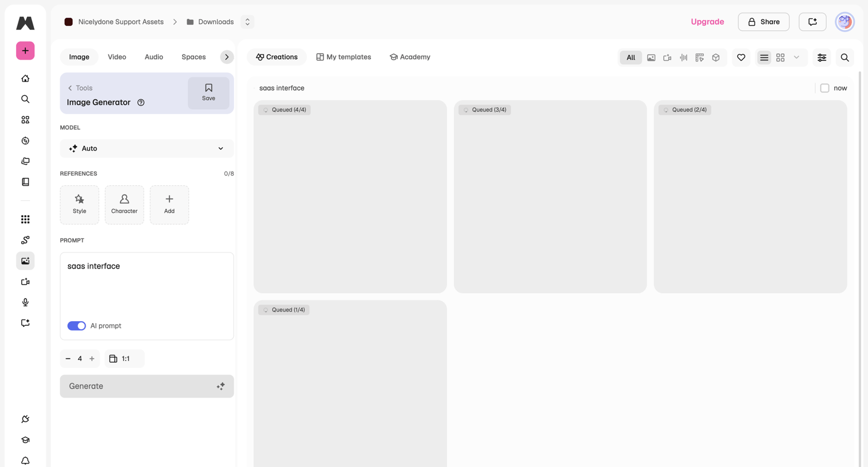Add a Character reference
The width and height of the screenshot is (868, 467).
(x=124, y=205)
